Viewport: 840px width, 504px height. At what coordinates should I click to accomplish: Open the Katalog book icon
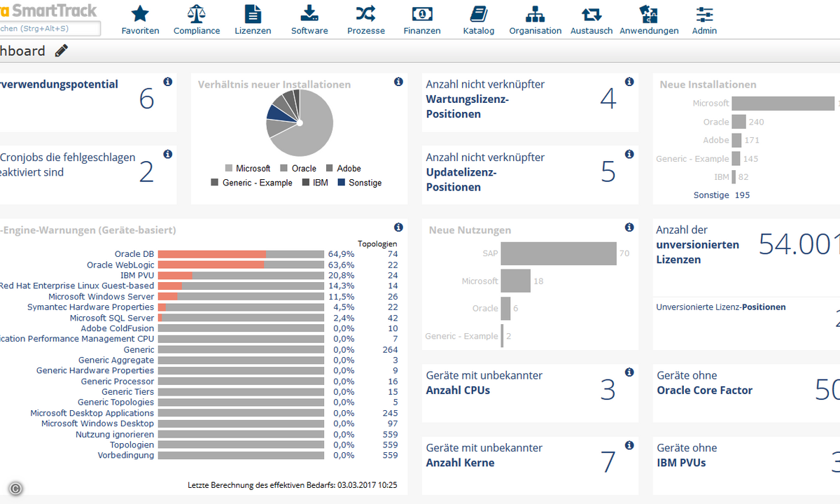click(x=479, y=13)
